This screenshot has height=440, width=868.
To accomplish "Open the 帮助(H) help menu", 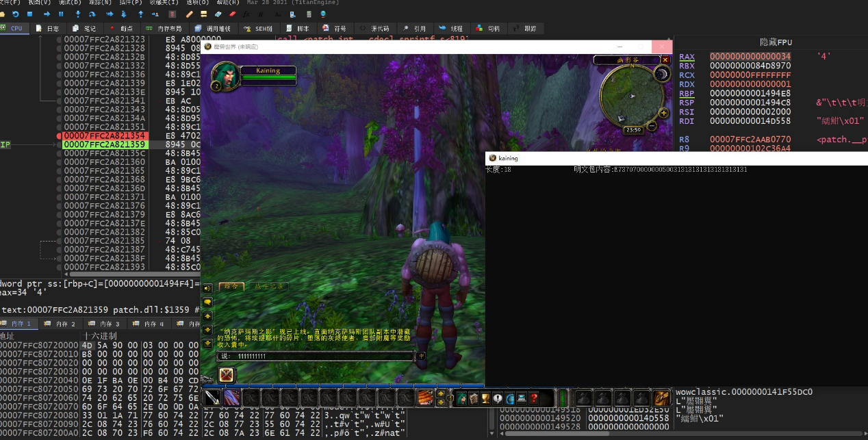I will click(x=228, y=2).
